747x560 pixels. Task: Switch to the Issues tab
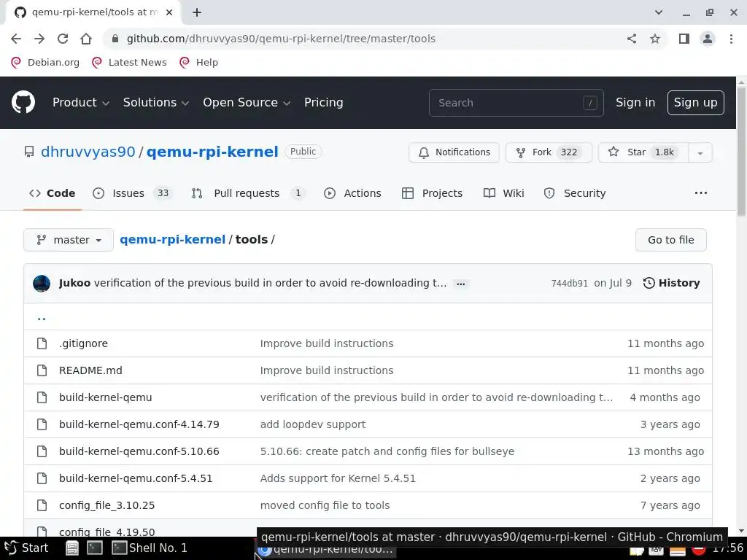pos(132,193)
